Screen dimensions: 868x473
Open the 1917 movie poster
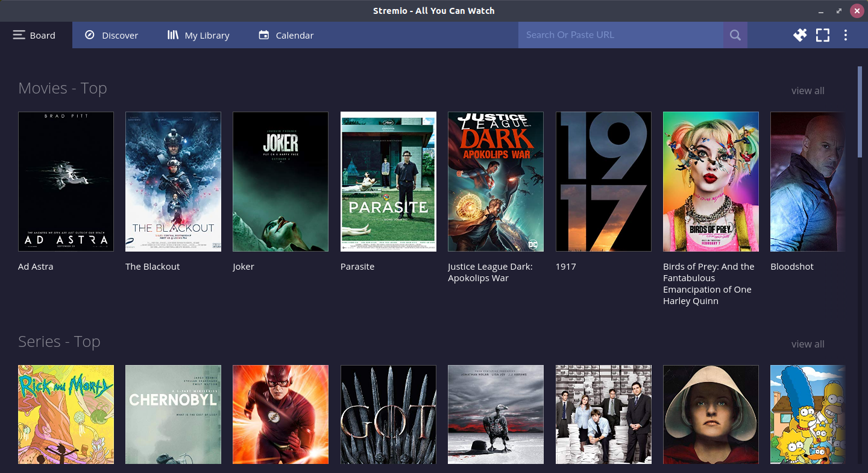click(603, 182)
